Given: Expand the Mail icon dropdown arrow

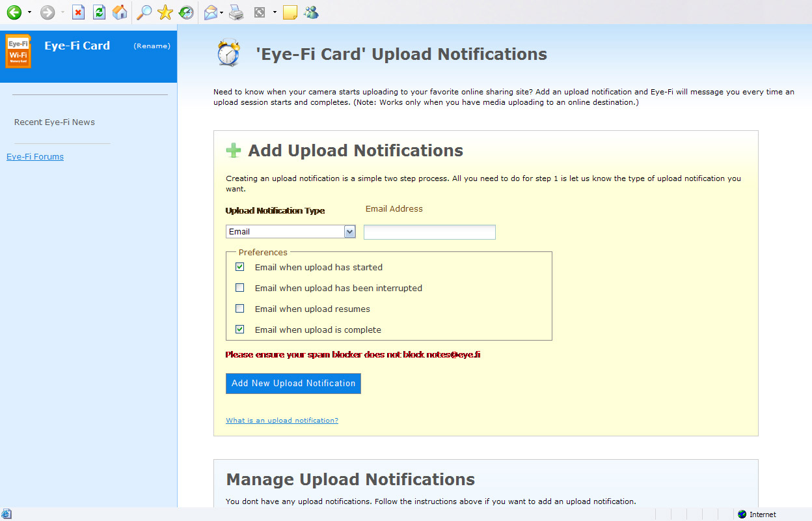Looking at the screenshot, I should (222, 12).
